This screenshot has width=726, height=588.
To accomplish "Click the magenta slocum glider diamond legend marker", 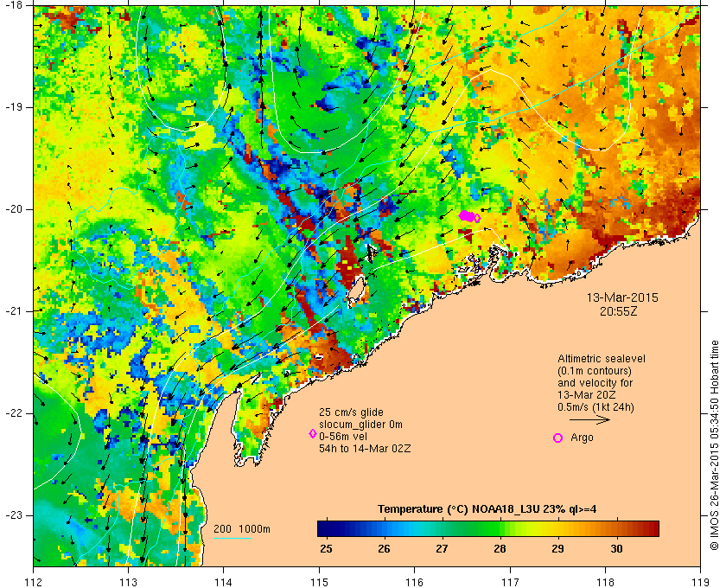I will [x=313, y=434].
